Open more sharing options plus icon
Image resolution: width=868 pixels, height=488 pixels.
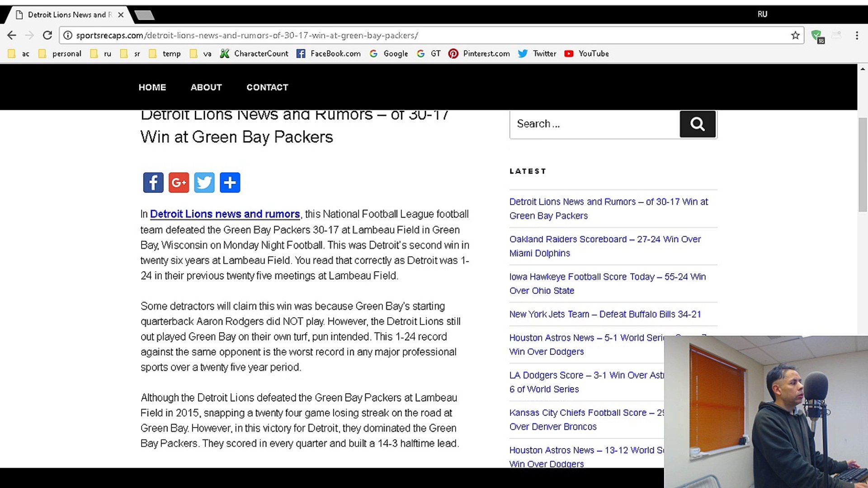[230, 183]
